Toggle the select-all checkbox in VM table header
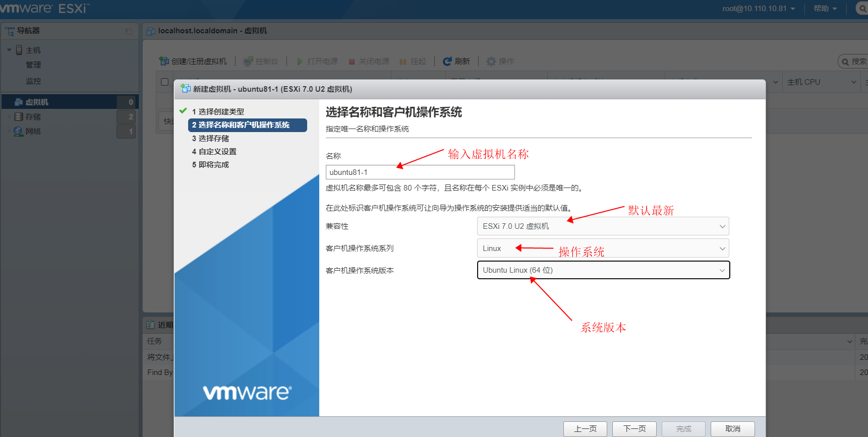868x437 pixels. (x=164, y=82)
